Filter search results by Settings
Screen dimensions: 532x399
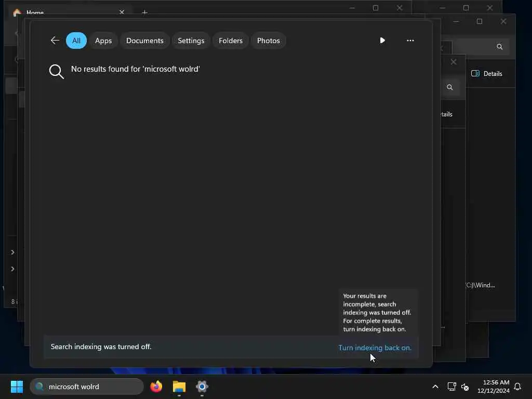tap(191, 41)
